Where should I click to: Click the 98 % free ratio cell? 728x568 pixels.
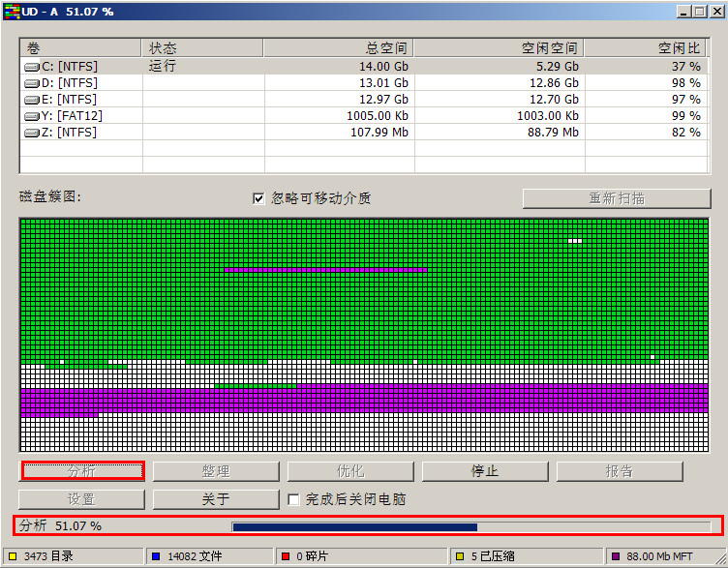[x=686, y=83]
